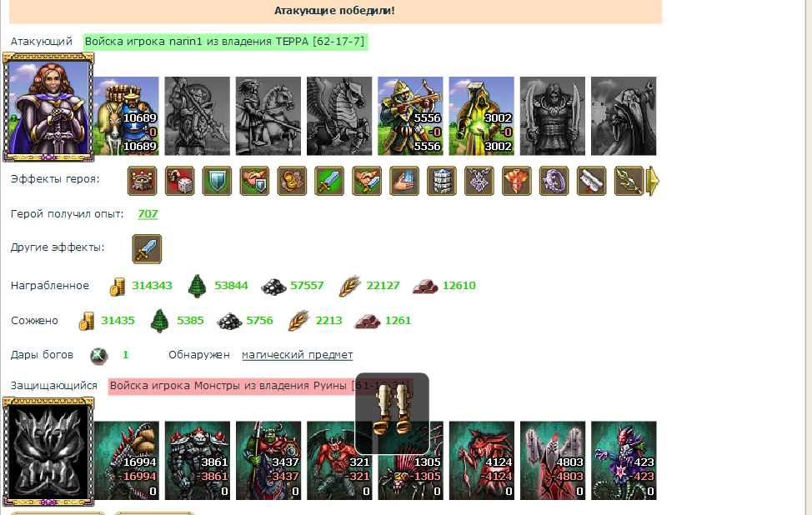
Task: Click the stone tower effect icon
Action: (441, 181)
